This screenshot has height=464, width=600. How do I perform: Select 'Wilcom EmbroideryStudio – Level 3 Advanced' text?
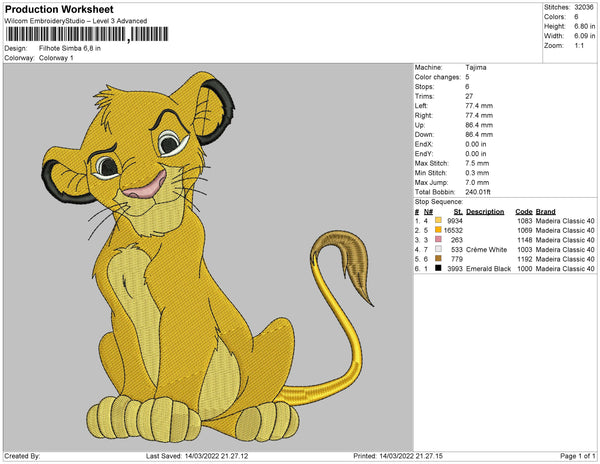click(x=76, y=21)
